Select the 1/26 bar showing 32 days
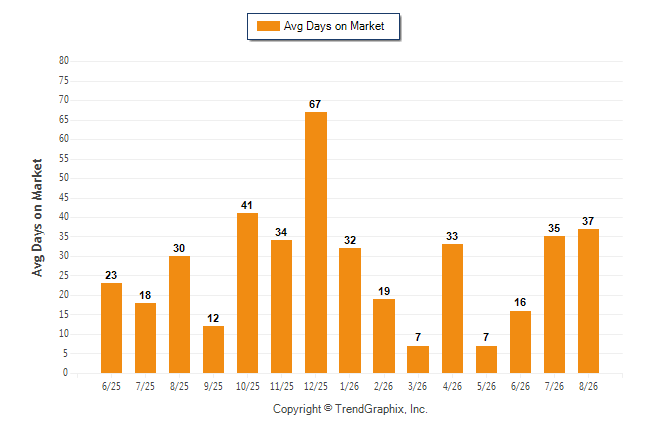 tap(350, 310)
